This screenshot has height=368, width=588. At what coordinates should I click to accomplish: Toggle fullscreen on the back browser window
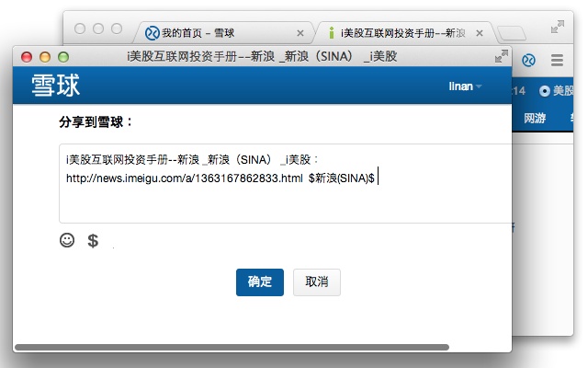(558, 27)
